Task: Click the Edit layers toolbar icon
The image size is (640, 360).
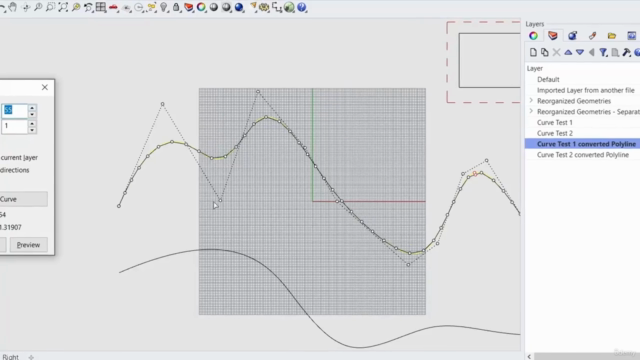Action: (x=189, y=7)
